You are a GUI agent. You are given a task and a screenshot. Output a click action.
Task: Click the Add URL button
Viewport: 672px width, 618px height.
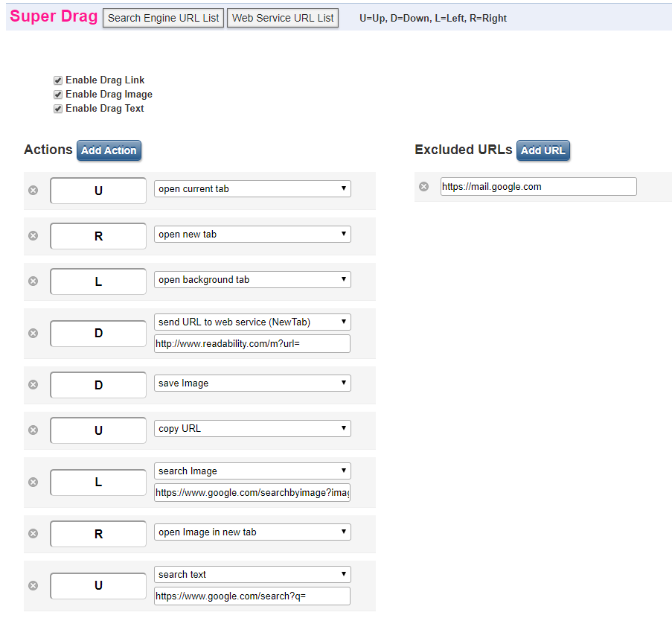point(543,150)
